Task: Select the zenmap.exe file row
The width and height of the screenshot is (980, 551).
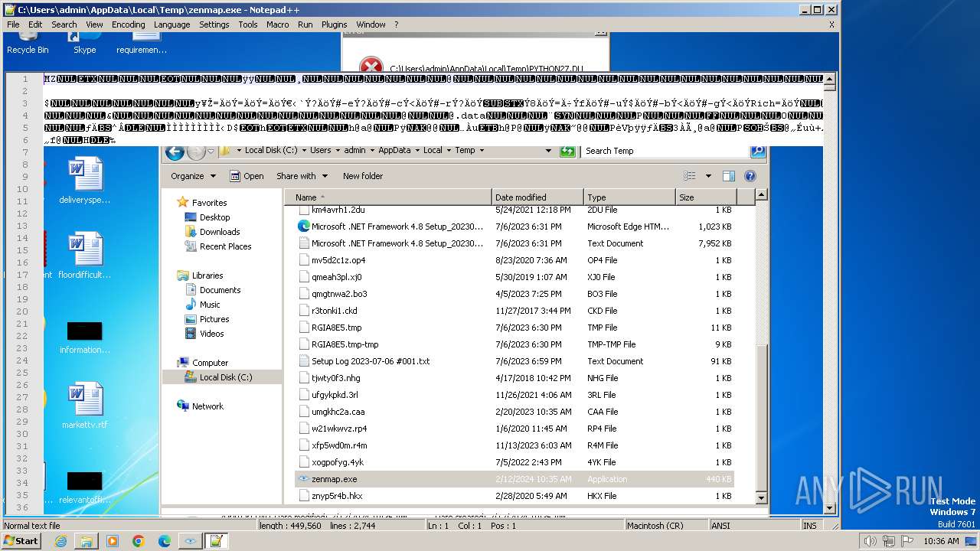Action: 514,479
